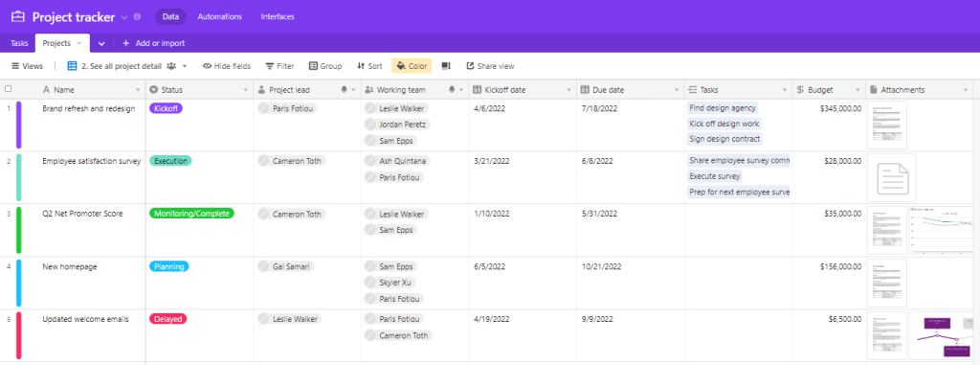
Task: Open the Projects tab dropdown arrow
Action: point(78,43)
